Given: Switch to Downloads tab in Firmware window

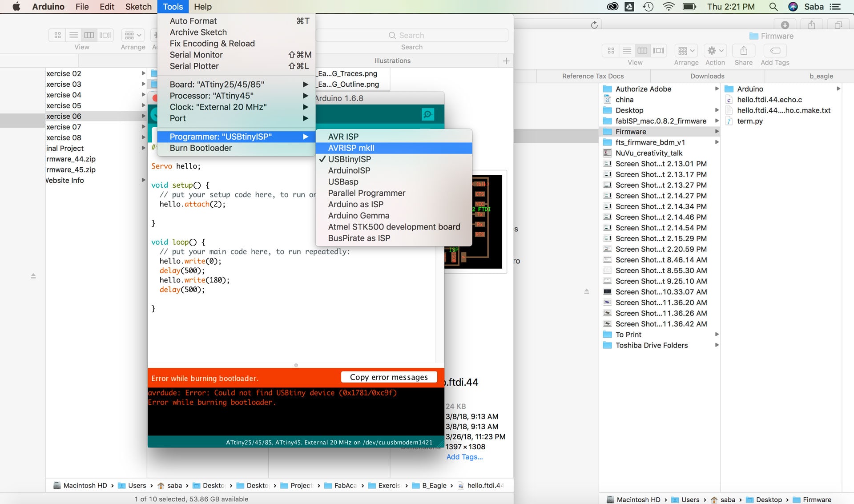Looking at the screenshot, I should (707, 76).
